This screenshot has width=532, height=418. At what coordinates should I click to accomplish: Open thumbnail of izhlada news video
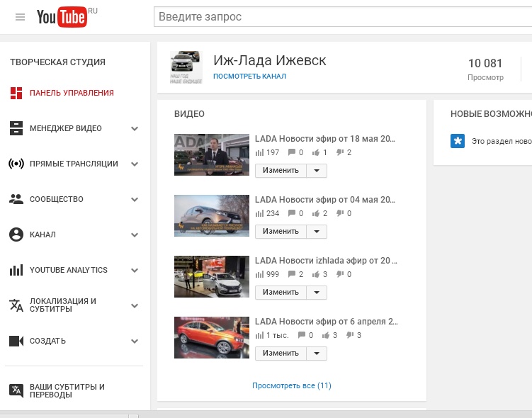[x=212, y=276]
